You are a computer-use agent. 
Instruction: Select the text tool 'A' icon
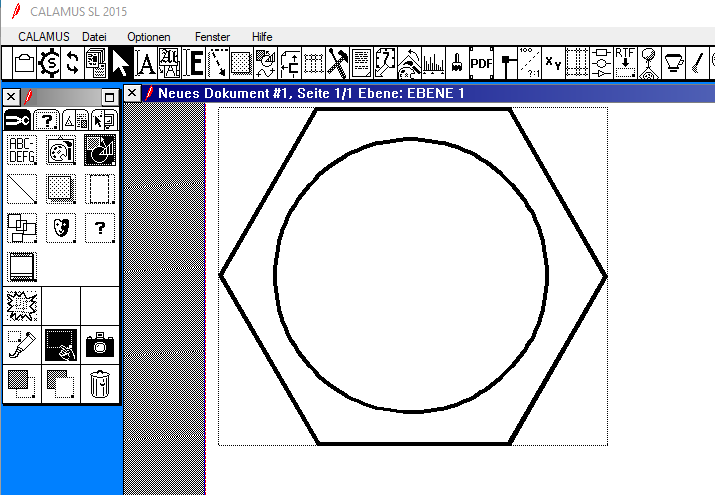(x=146, y=62)
